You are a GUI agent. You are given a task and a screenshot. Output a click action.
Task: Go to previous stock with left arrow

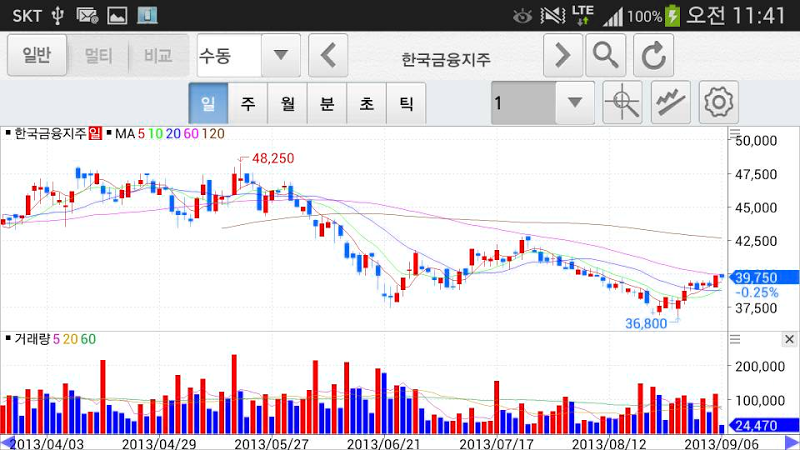328,55
